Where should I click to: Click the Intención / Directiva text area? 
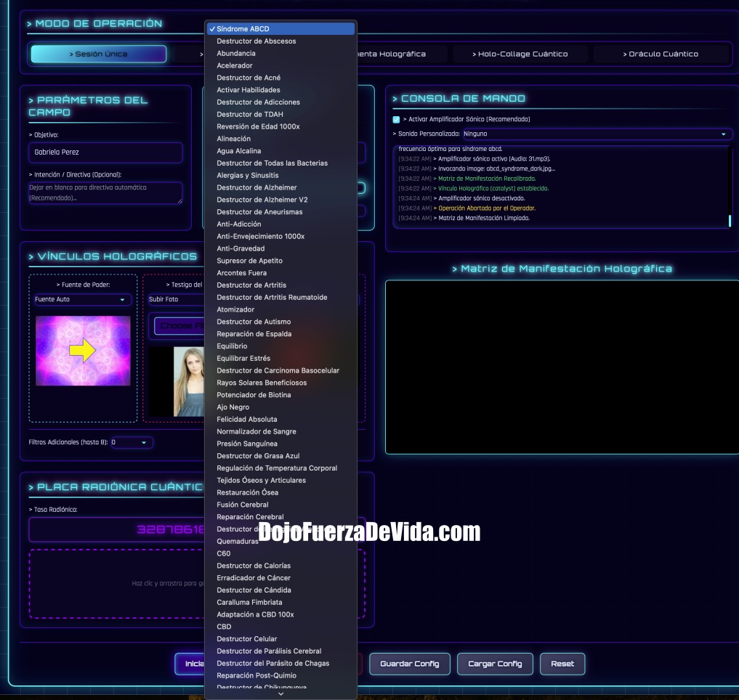click(x=105, y=192)
